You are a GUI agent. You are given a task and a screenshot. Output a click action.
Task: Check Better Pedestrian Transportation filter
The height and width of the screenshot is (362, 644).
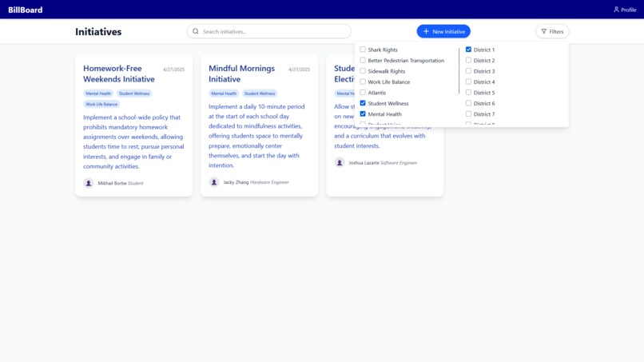pos(363,60)
